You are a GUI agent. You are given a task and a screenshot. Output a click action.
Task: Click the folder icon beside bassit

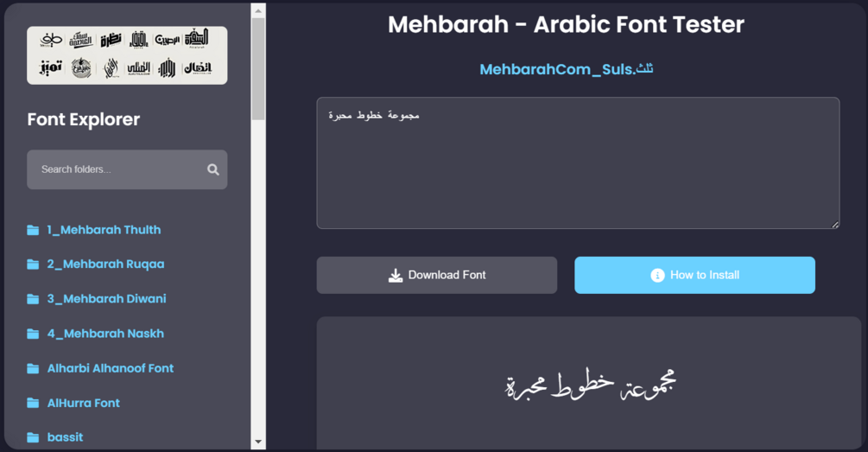coord(33,437)
